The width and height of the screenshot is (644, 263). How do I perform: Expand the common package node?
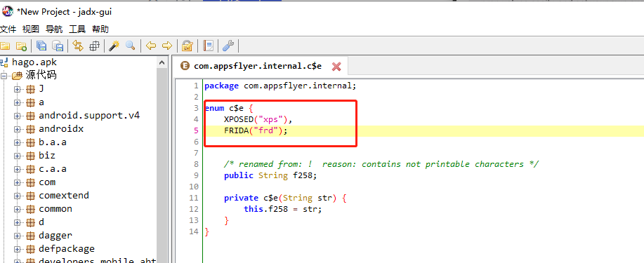pyautogui.click(x=17, y=209)
